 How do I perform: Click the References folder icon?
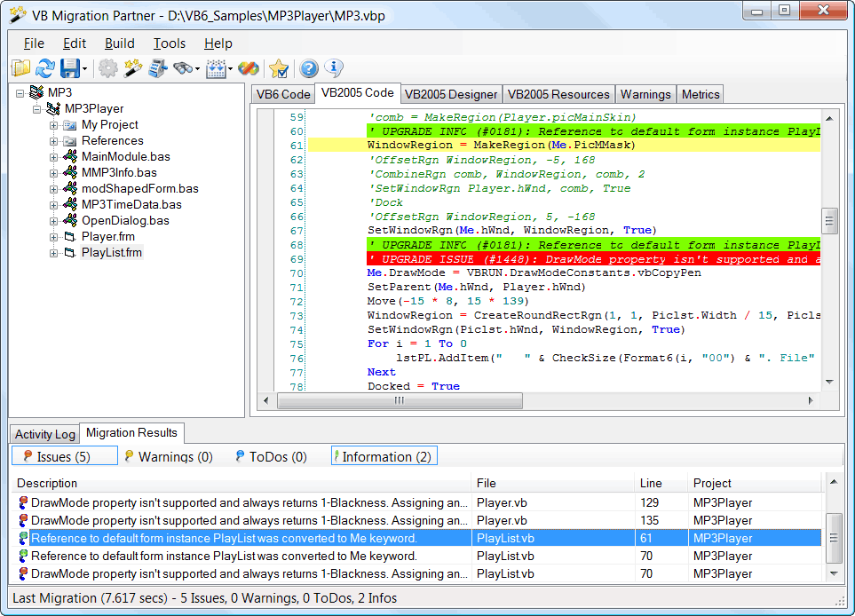[x=70, y=141]
